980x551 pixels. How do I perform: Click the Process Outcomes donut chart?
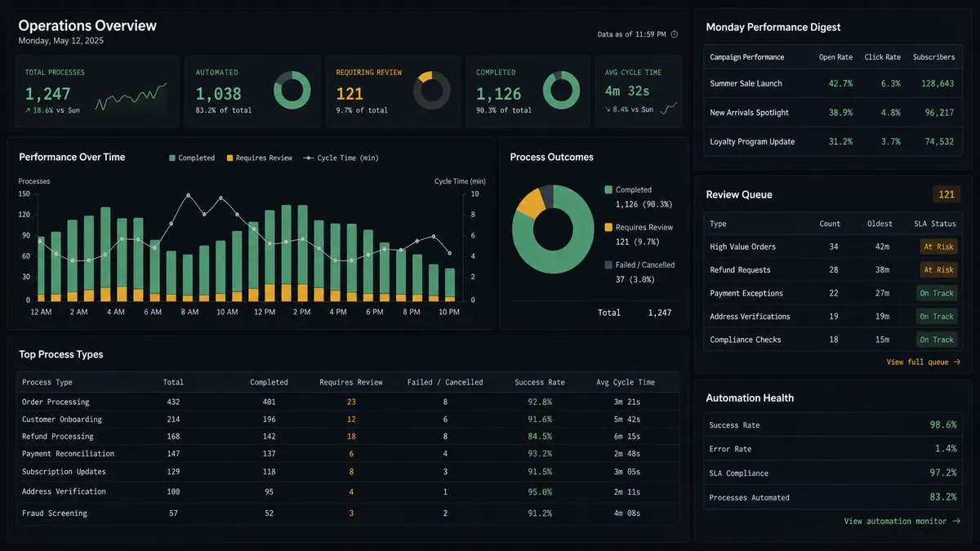click(553, 229)
